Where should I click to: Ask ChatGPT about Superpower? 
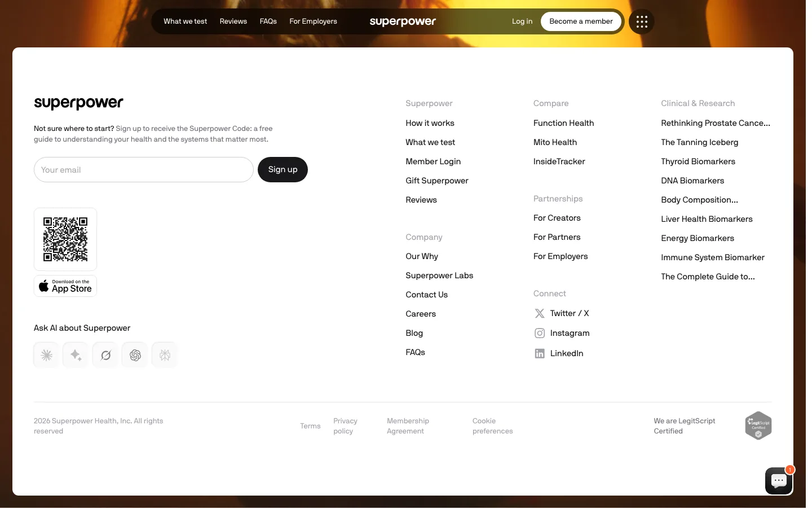point(135,355)
